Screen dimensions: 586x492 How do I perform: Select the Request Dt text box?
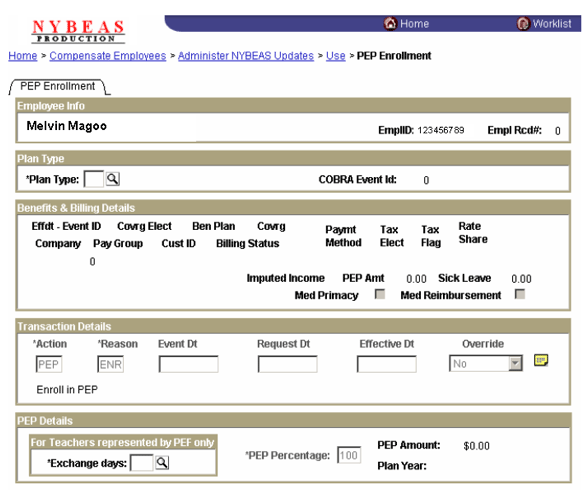(288, 364)
